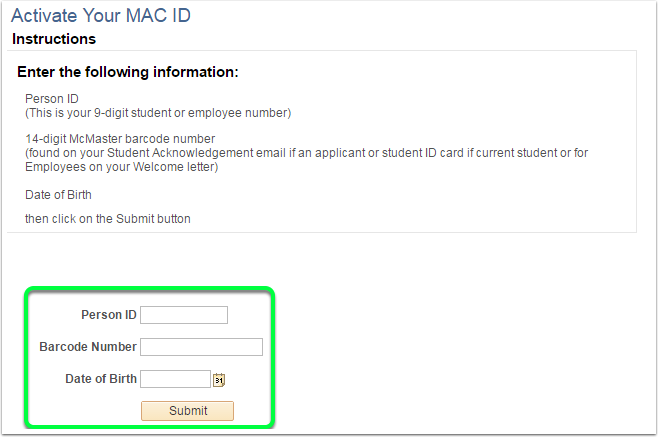
Task: Click the "Activate Your MAC ID" page title
Action: tap(100, 16)
